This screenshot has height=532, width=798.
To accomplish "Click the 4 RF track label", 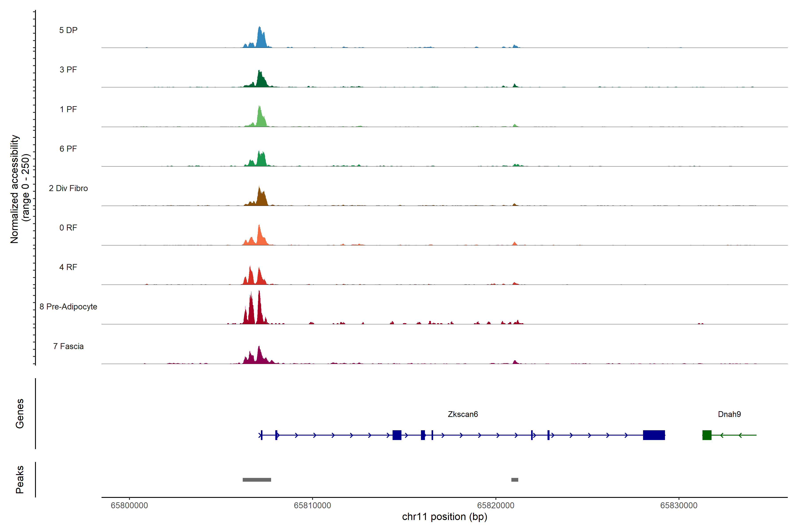I will (68, 267).
